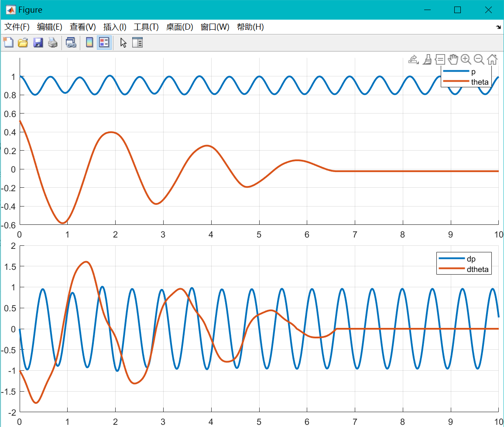Open the 桌面(D) menu
This screenshot has width=504, height=427.
pos(179,27)
